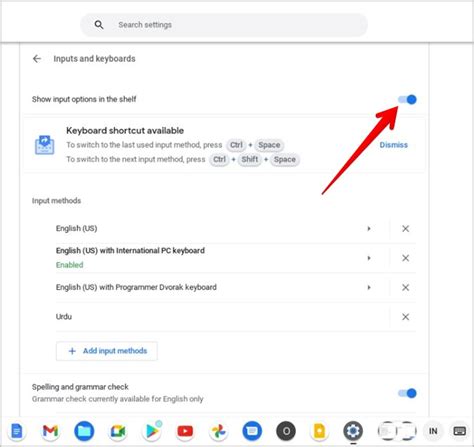474x447 pixels.
Task: Click the keyboard shortcut illustration icon
Action: coord(45,145)
